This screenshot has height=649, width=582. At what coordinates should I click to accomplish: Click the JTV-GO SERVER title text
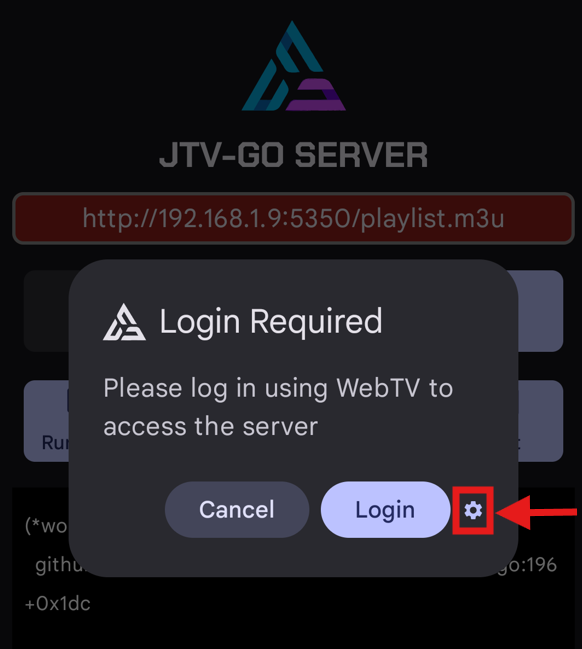(293, 155)
